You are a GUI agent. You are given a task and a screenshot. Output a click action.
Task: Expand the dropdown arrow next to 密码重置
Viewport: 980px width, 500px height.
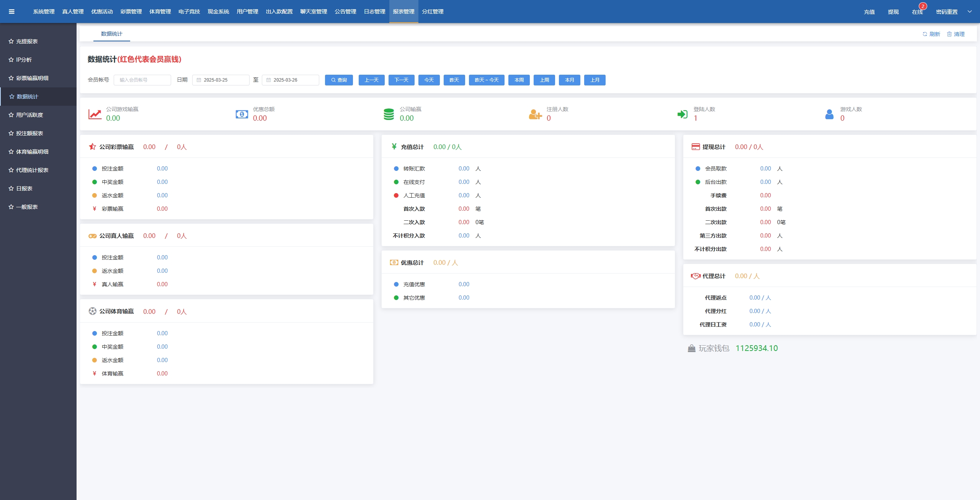point(970,11)
